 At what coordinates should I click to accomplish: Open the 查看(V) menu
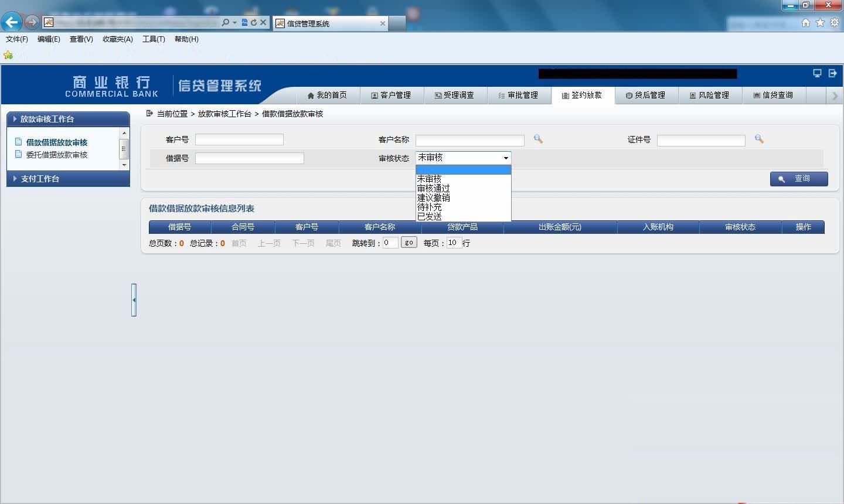click(x=81, y=39)
